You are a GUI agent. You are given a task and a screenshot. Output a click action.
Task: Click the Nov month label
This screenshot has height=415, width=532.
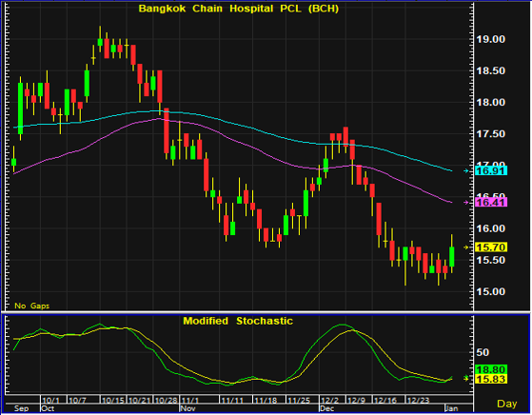(187, 408)
